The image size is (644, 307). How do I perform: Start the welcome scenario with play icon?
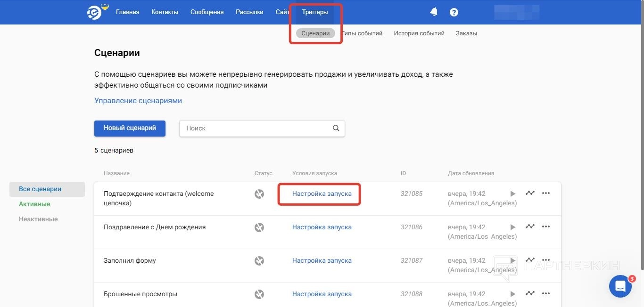click(513, 194)
